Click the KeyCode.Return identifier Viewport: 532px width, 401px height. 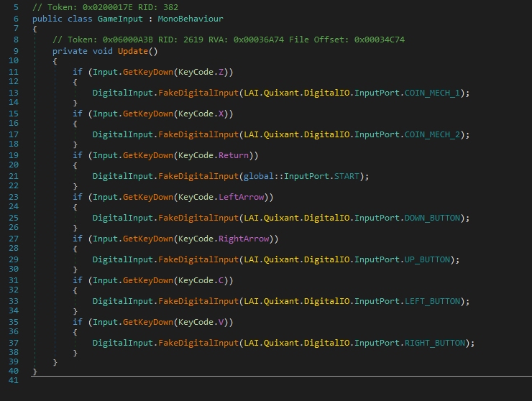pos(214,155)
